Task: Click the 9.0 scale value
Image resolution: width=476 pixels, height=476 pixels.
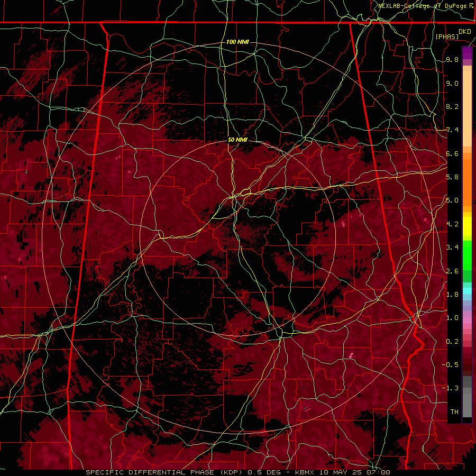Action: [x=452, y=83]
